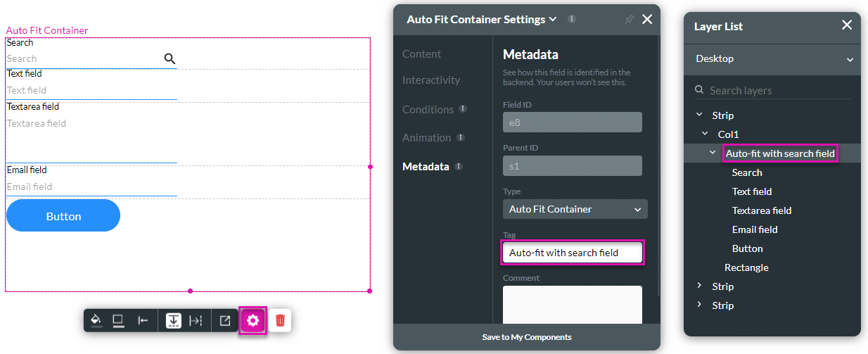
Task: Click the align-left arrow icon in toolbar
Action: (143, 320)
